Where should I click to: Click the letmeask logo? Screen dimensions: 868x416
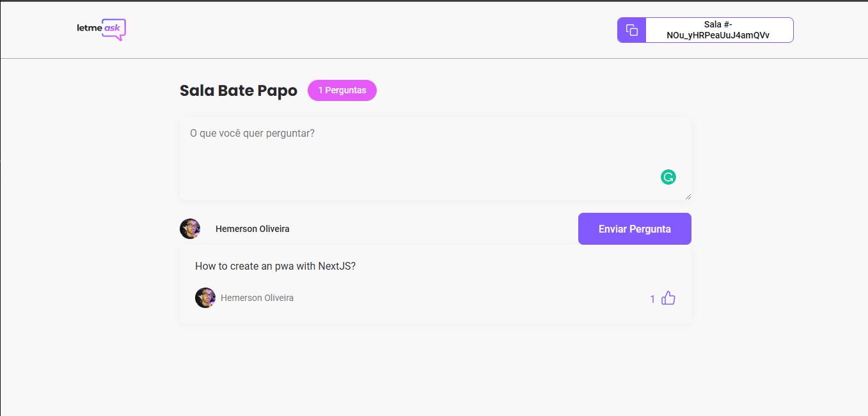[x=101, y=30]
